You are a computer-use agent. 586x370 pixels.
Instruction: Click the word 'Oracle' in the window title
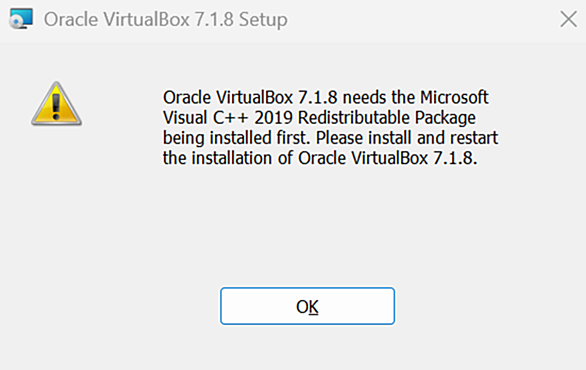pyautogui.click(x=71, y=19)
